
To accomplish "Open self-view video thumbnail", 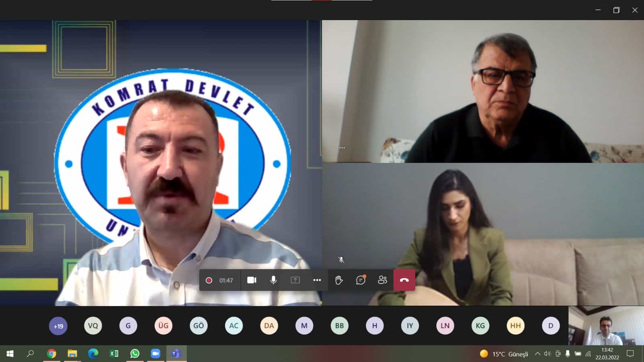I will tap(606, 326).
